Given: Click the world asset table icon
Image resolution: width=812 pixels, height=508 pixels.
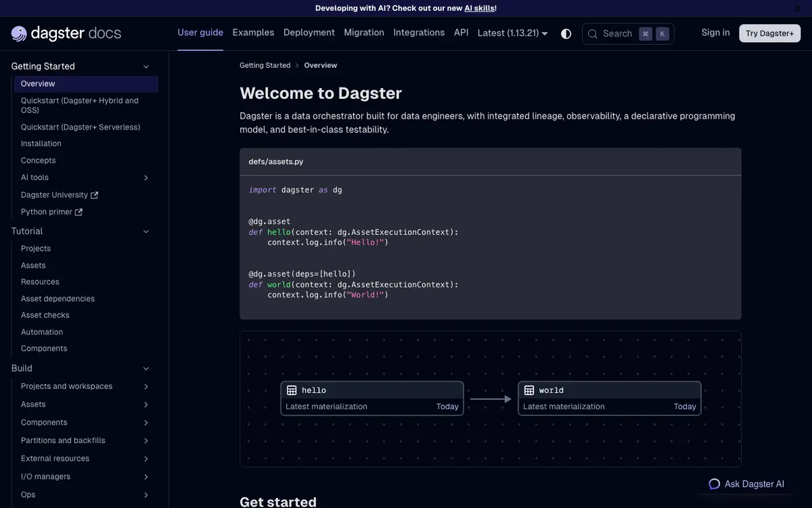Looking at the screenshot, I should pyautogui.click(x=529, y=390).
